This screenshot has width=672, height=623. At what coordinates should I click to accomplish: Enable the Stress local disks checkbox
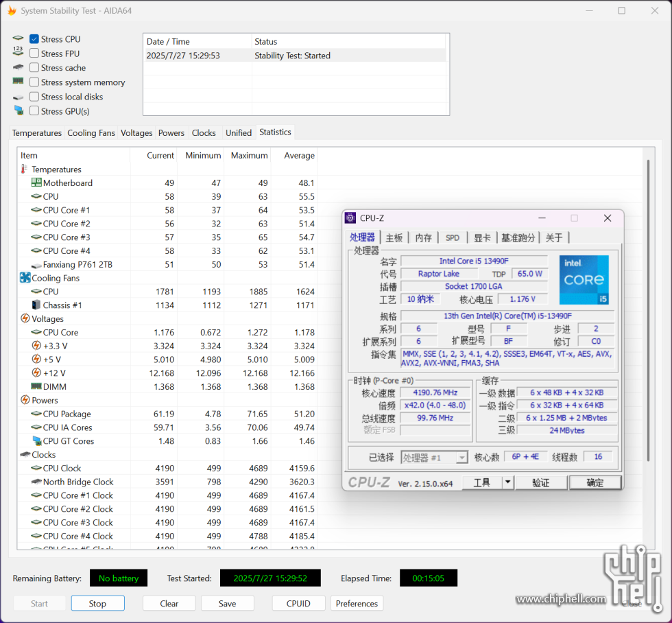click(x=34, y=97)
